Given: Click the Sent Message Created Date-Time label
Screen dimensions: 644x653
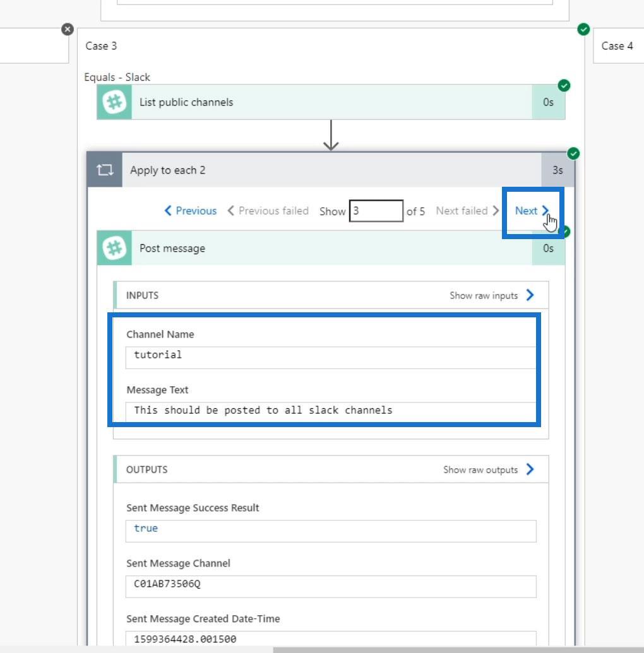Looking at the screenshot, I should point(203,619).
